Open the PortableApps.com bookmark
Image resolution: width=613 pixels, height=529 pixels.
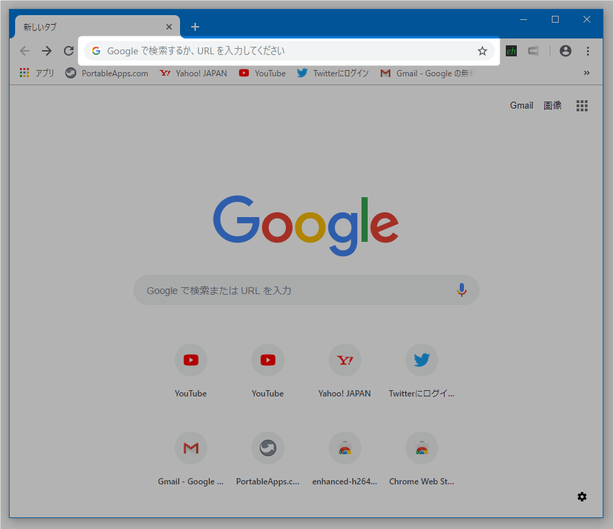tap(107, 73)
